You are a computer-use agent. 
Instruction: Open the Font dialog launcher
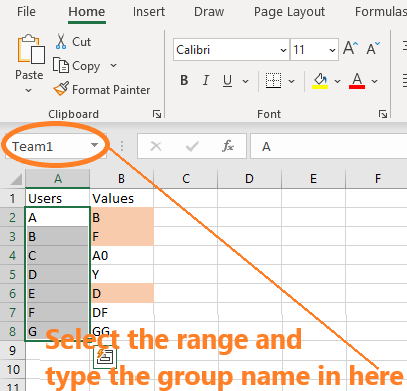tap(383, 114)
